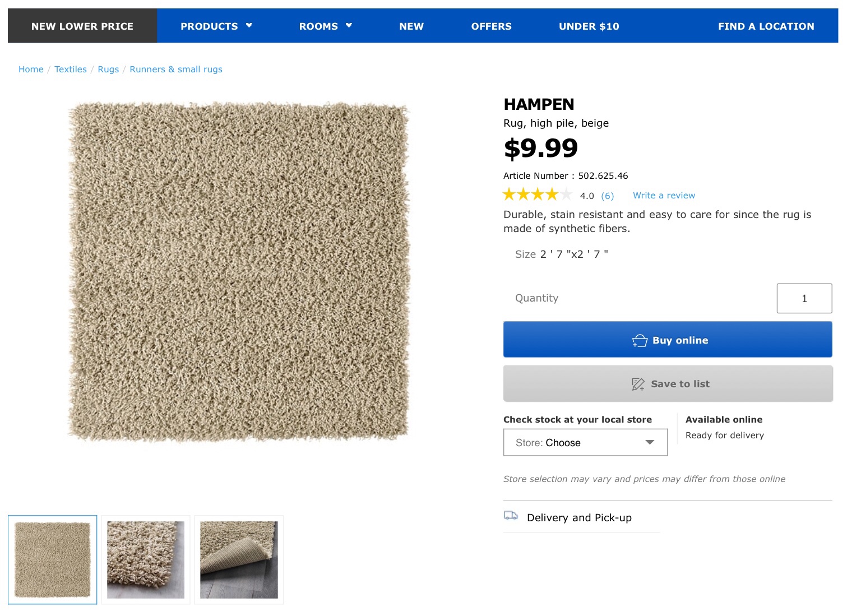Click the Home breadcrumb link
Viewport: 861px width, 616px height.
(31, 70)
